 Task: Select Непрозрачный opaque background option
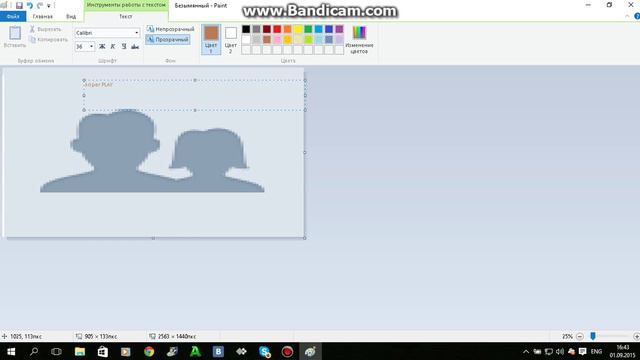[171, 29]
